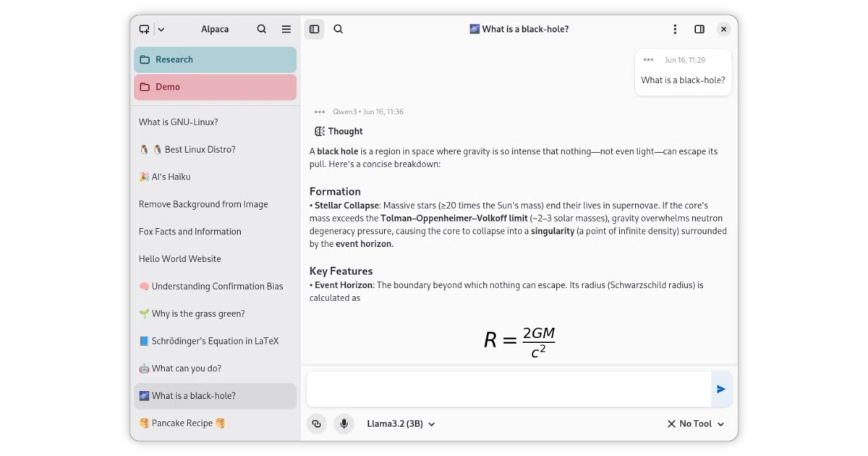Image resolution: width=868 pixels, height=456 pixels.
Task: Open 'Hello World Website' chat
Action: tap(215, 259)
